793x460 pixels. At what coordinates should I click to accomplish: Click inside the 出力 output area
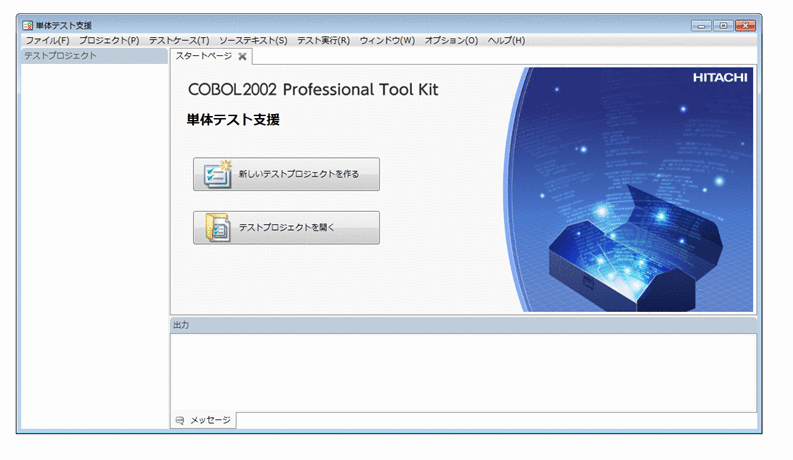(x=463, y=373)
